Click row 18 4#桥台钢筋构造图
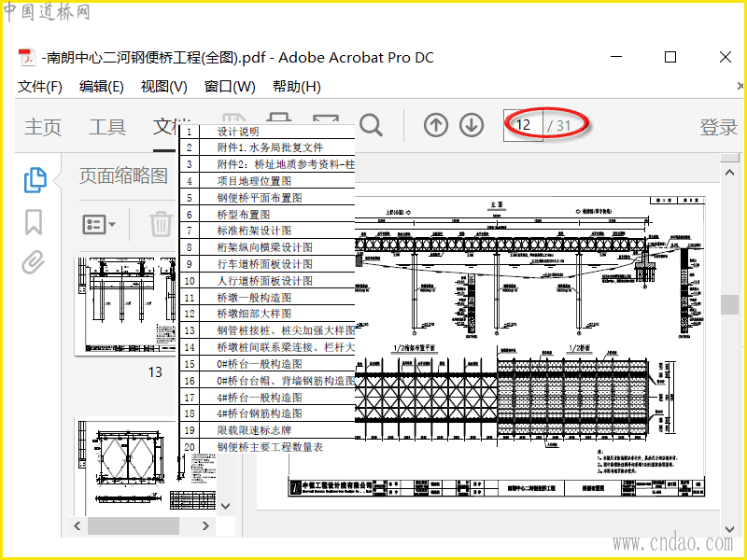 [267, 413]
